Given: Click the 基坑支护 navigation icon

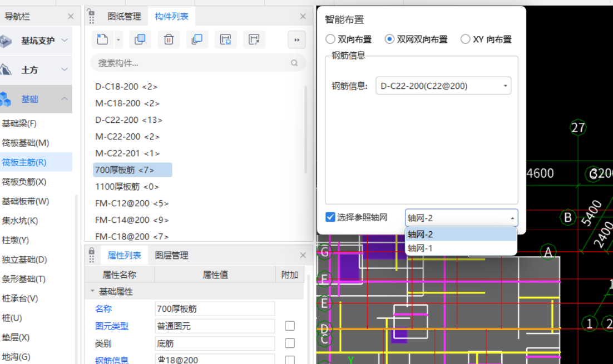Looking at the screenshot, I should [x=6, y=41].
